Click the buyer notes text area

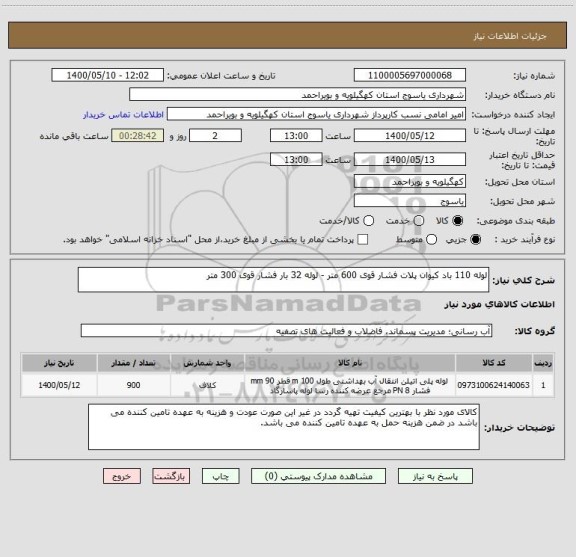coord(284,427)
